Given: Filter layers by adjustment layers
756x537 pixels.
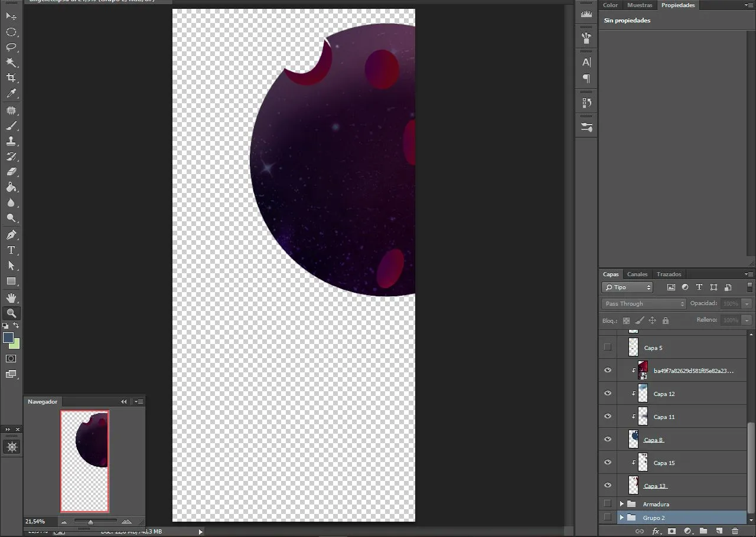Looking at the screenshot, I should 685,287.
